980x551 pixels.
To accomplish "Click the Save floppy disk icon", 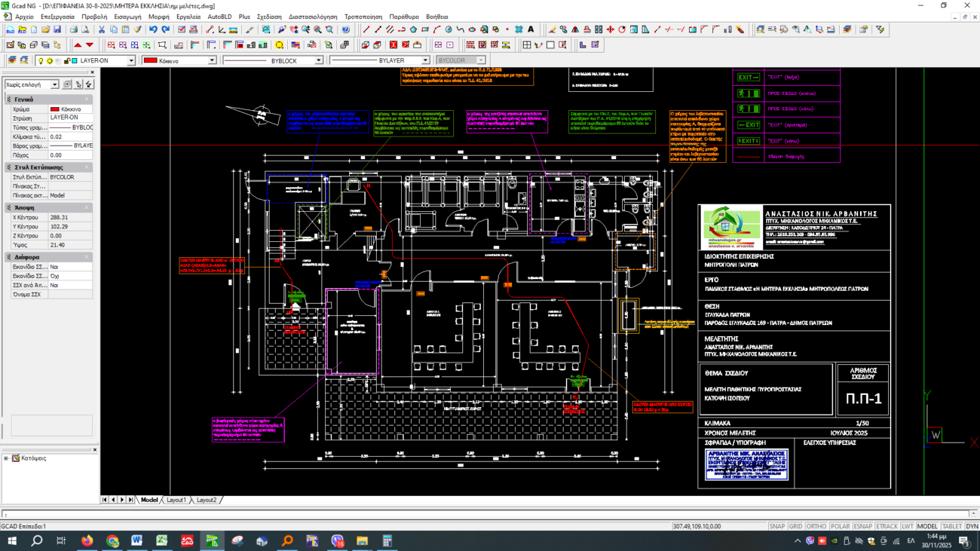I will point(57,30).
